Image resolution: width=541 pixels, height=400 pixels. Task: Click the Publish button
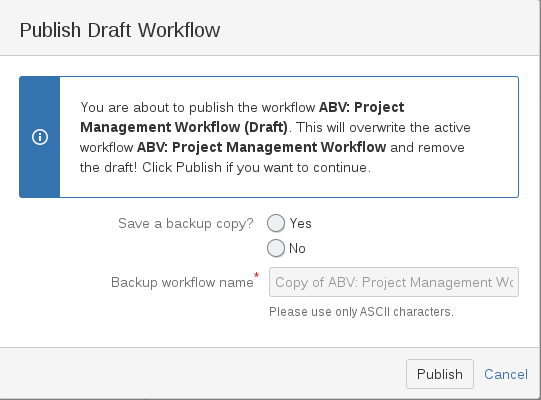click(x=440, y=374)
